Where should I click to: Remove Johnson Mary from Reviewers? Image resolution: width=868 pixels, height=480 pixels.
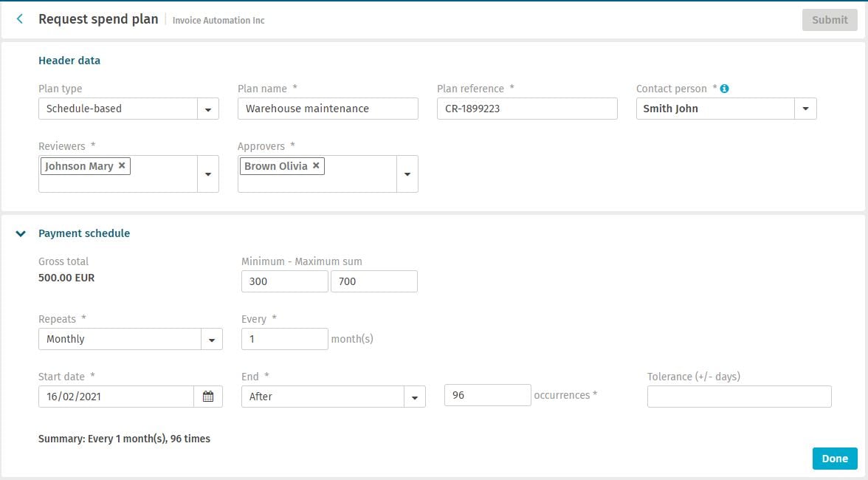[122, 165]
